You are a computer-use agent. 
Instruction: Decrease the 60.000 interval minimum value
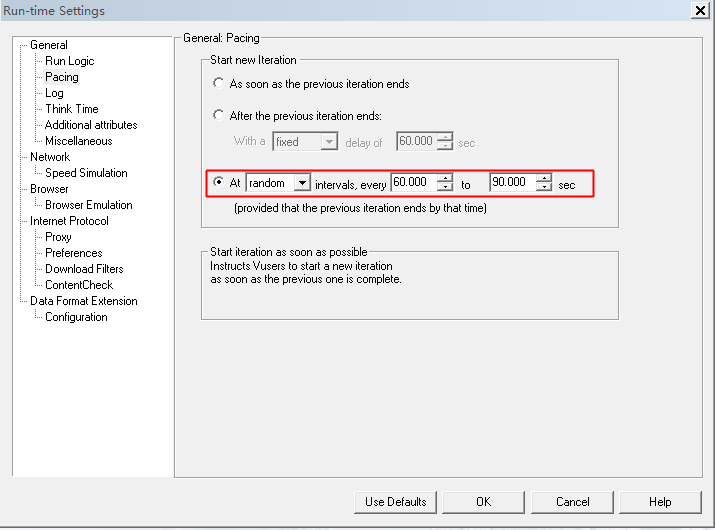click(x=445, y=187)
